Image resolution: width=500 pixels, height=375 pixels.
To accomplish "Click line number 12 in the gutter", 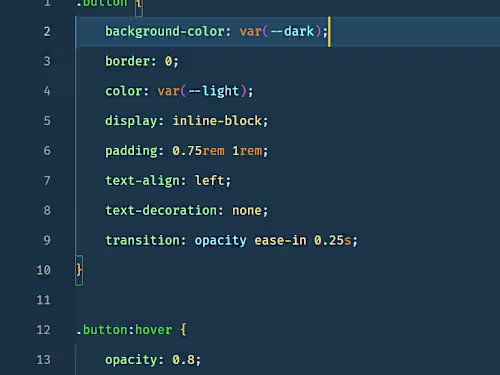I will (44, 330).
